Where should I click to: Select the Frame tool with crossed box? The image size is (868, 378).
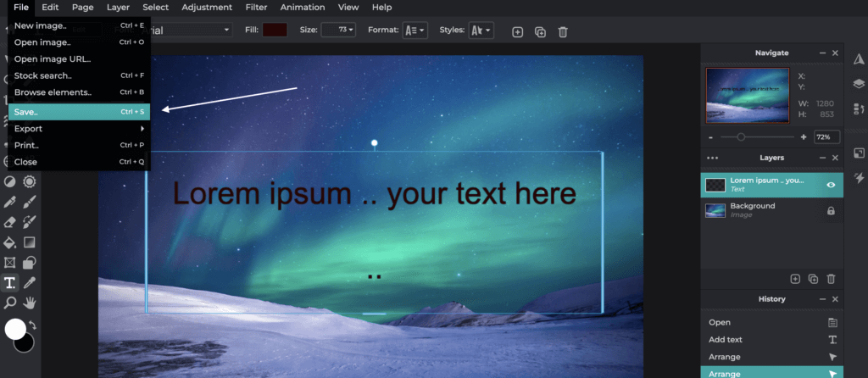click(10, 263)
